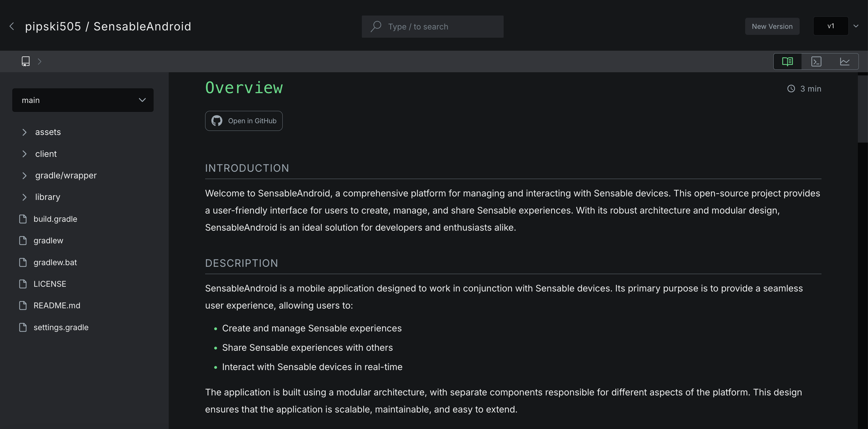This screenshot has height=429, width=868.
Task: Expand the library folder
Action: [x=24, y=197]
